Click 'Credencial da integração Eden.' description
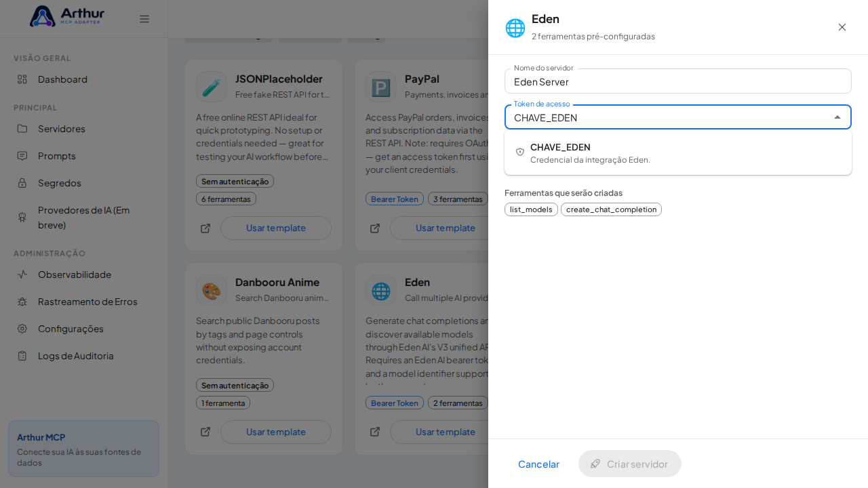Image resolution: width=868 pixels, height=488 pixels. [590, 160]
